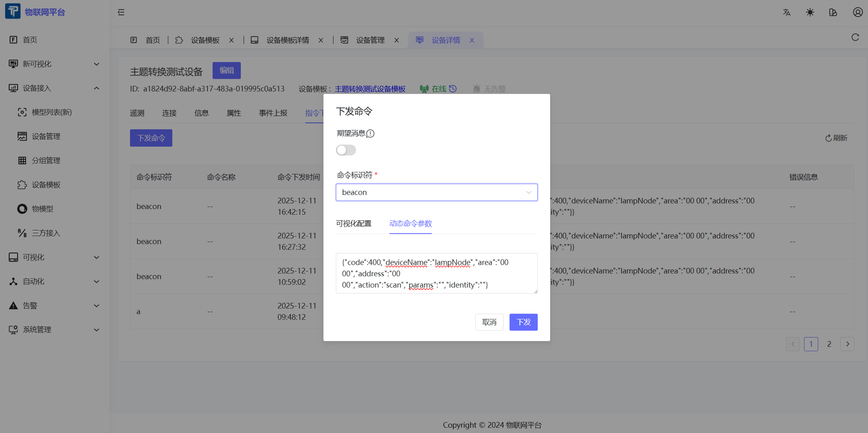This screenshot has width=868, height=433.
Task: Open the user profile avatar icon
Action: coord(857,13)
